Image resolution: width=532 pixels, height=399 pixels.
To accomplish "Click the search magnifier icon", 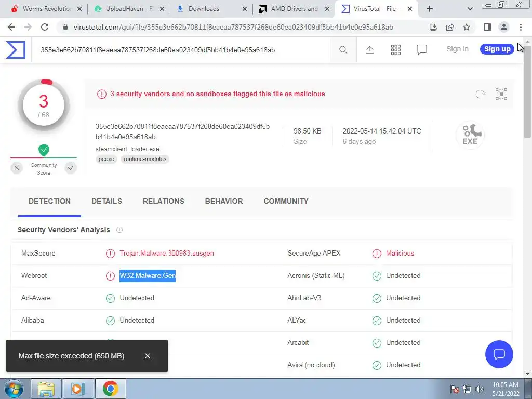I will coord(343,50).
